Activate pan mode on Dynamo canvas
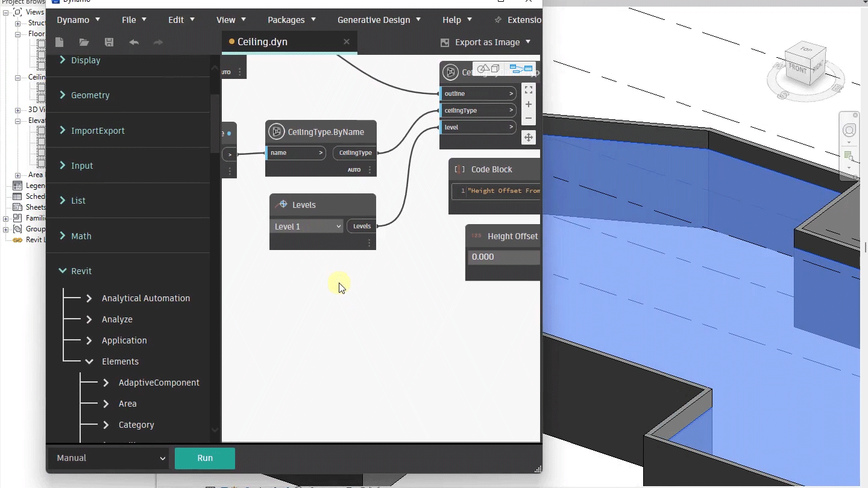868x488 pixels. click(x=529, y=137)
